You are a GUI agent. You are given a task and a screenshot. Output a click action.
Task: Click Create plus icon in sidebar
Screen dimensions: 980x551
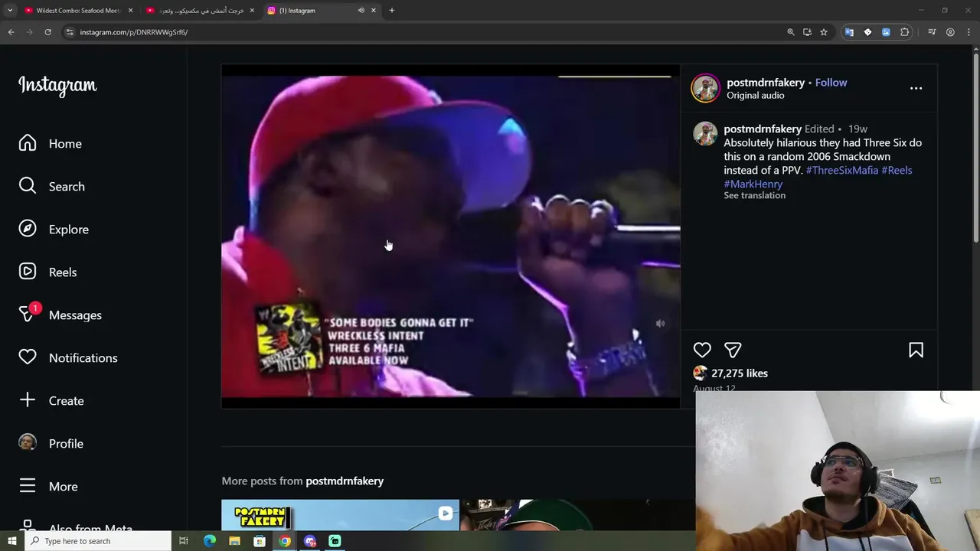point(28,400)
